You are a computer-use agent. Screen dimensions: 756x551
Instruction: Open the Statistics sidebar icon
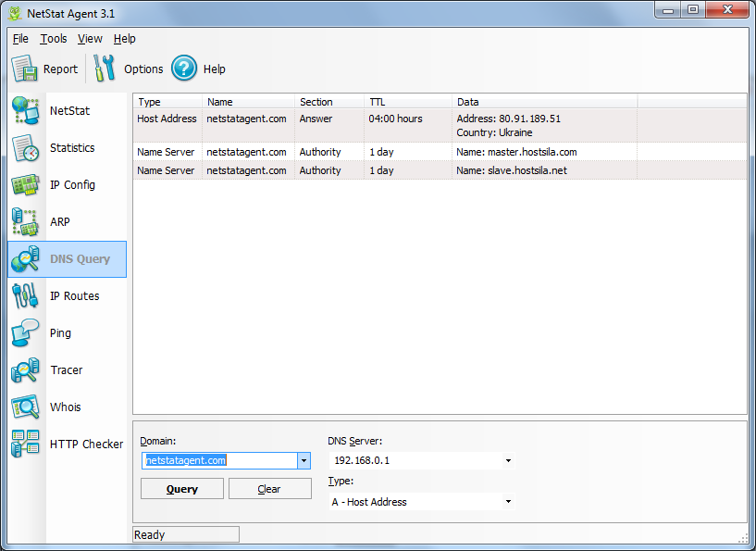25,147
